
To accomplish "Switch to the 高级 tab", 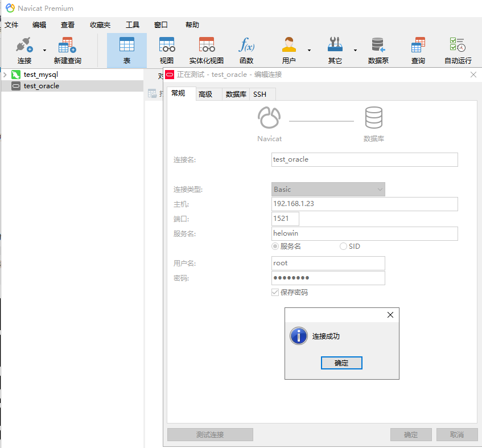I will 208,93.
